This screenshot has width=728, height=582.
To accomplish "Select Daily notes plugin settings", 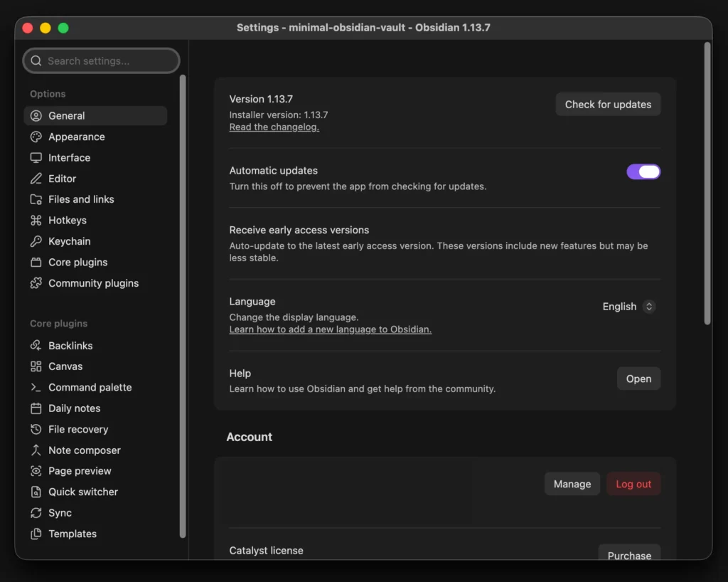I will pos(95,408).
